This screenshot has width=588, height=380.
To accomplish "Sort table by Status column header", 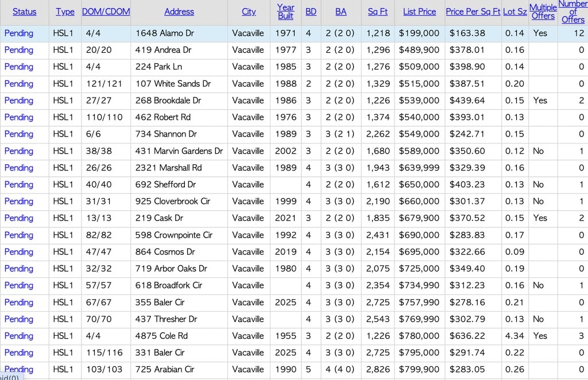I will tap(24, 11).
